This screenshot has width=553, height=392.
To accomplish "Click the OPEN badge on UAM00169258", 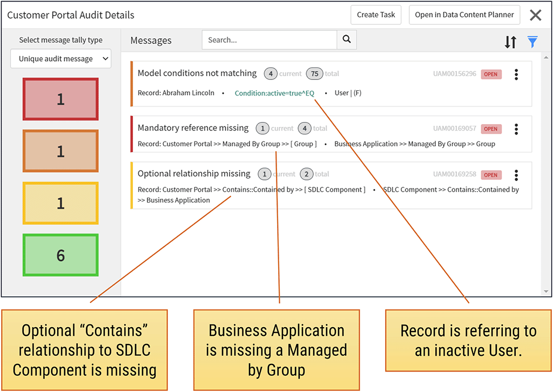I will 491,175.
